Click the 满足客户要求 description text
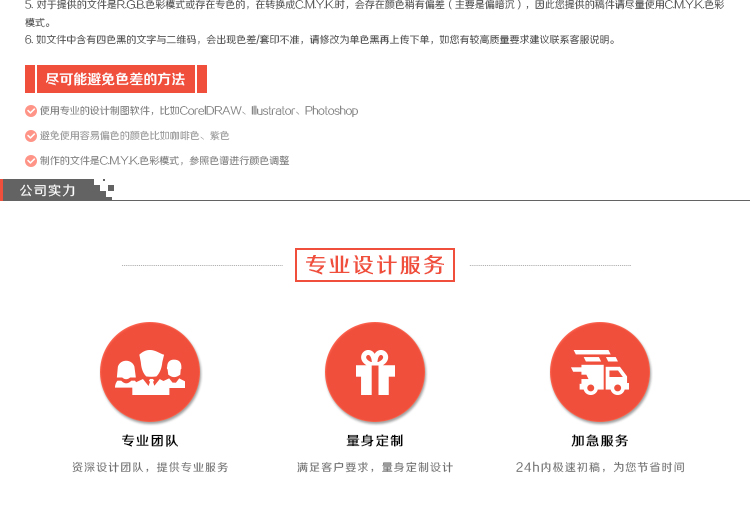The width and height of the screenshot is (750, 510). pyautogui.click(x=375, y=467)
